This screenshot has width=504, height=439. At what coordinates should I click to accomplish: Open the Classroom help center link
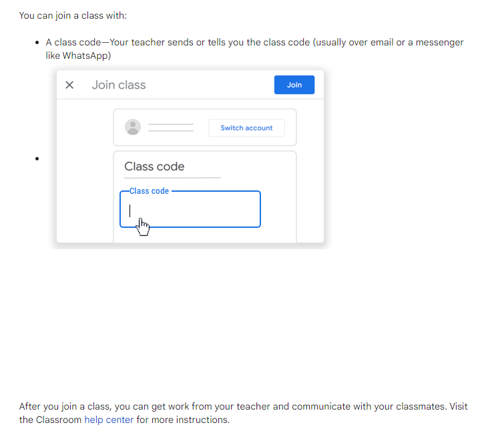coord(109,420)
